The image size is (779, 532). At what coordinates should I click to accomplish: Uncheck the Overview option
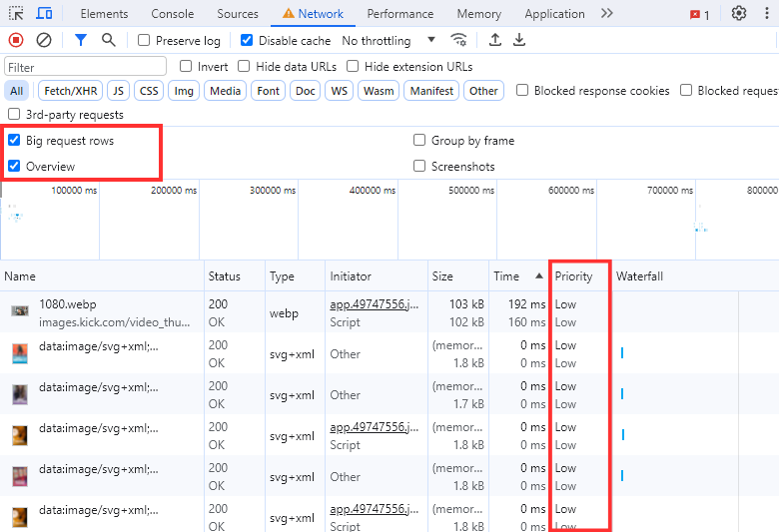[x=14, y=166]
